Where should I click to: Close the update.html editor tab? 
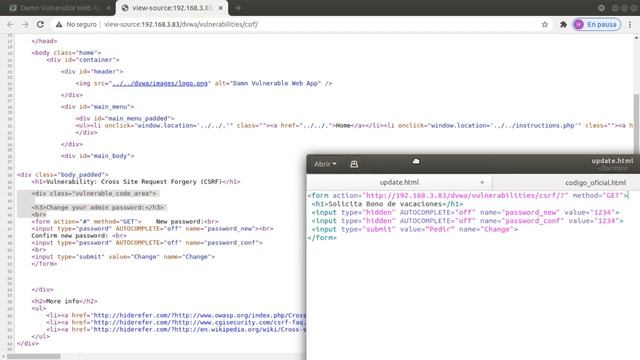482,182
